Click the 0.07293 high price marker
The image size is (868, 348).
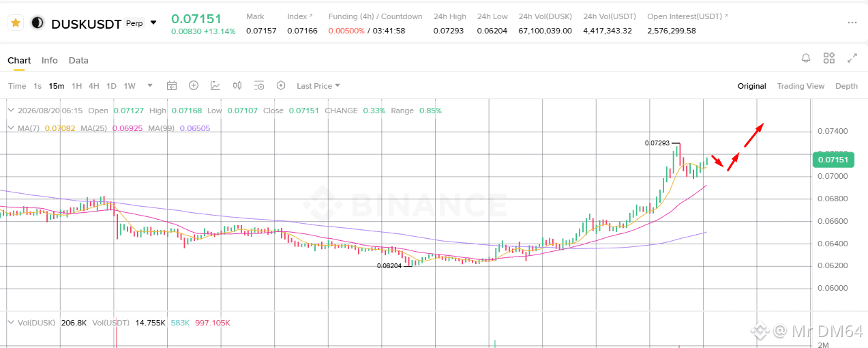coord(657,143)
